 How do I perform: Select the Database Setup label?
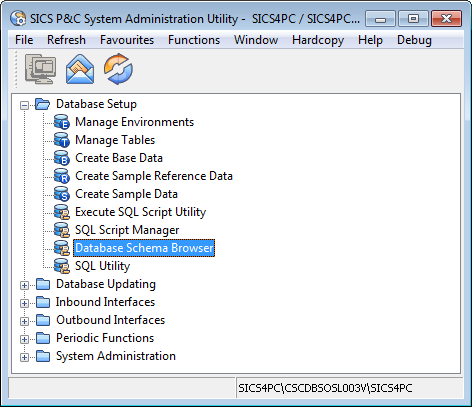[x=96, y=104]
